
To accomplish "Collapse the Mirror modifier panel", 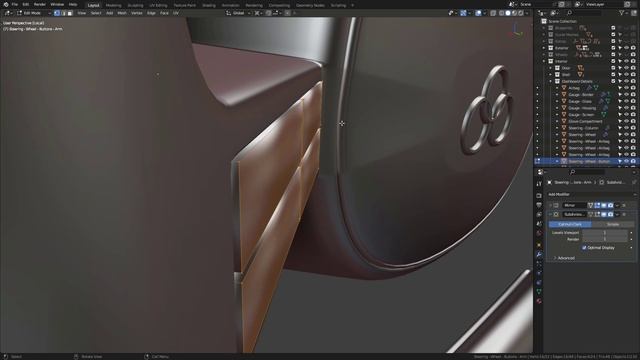I will (x=550, y=205).
